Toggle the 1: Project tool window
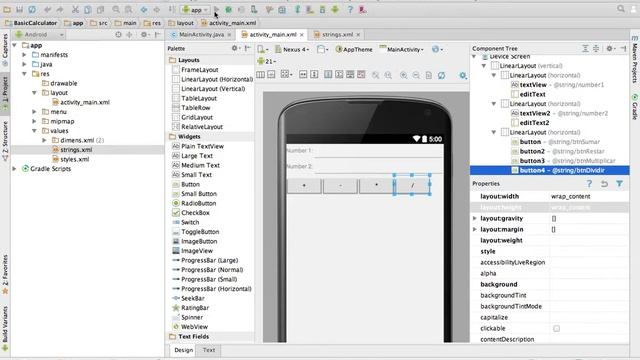 tap(5, 93)
